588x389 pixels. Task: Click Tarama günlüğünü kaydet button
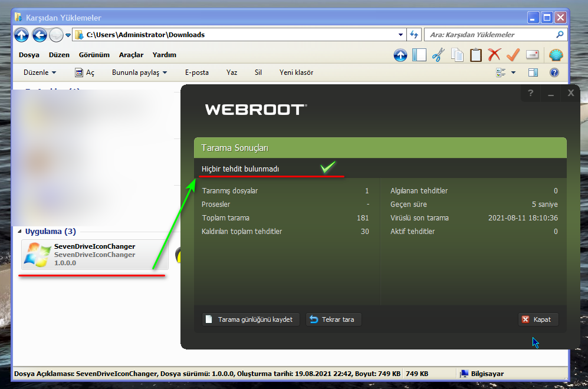[x=251, y=319]
